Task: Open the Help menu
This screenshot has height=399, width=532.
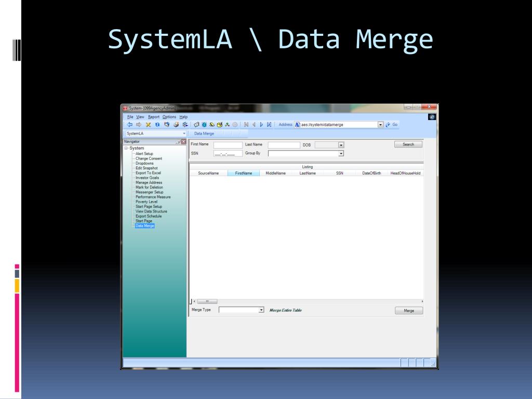Action: (x=183, y=117)
